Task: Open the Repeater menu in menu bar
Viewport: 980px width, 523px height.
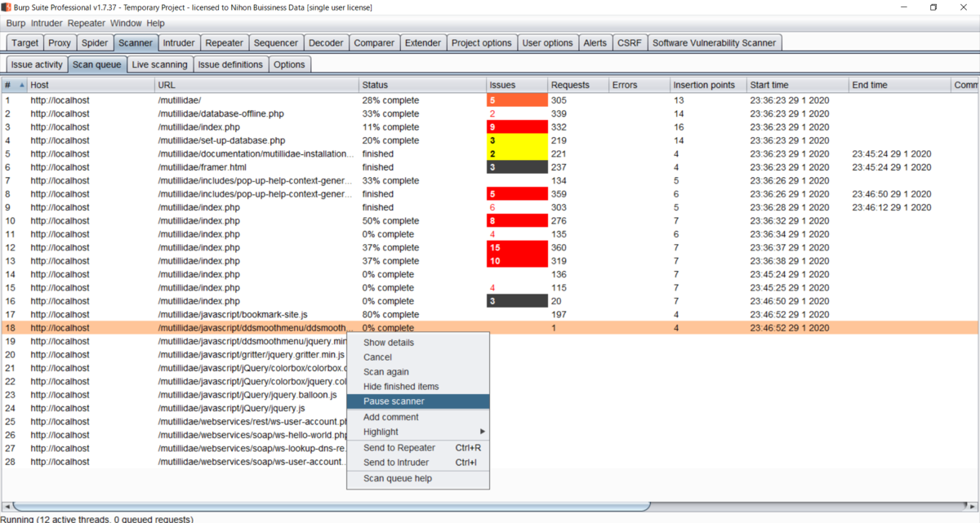Action: [x=87, y=24]
